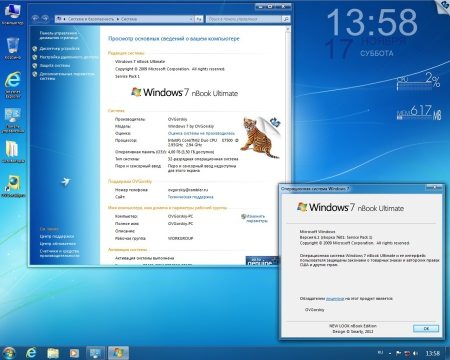This screenshot has height=360, width=450.
Task: Open Performance tools link in See also
Action: point(60,253)
